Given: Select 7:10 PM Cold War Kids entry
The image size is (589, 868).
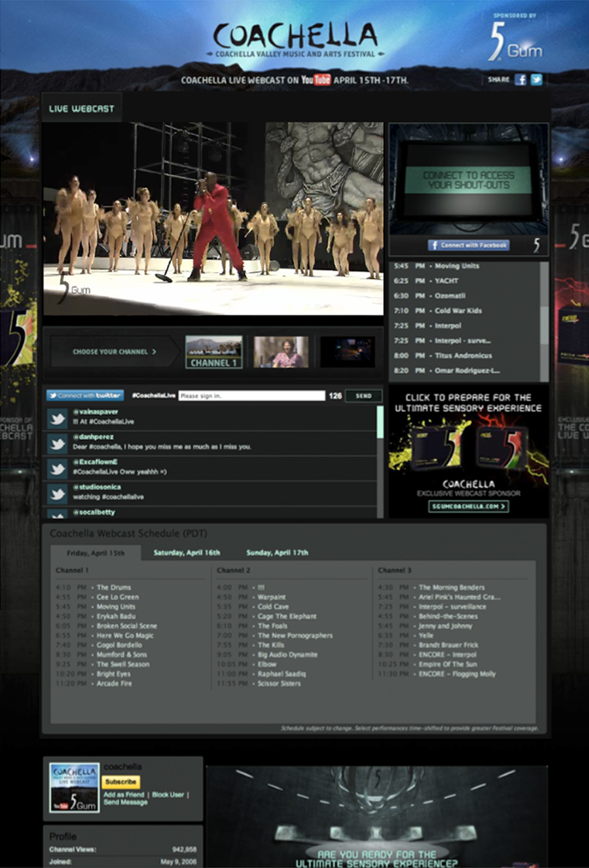Looking at the screenshot, I should 438,311.
